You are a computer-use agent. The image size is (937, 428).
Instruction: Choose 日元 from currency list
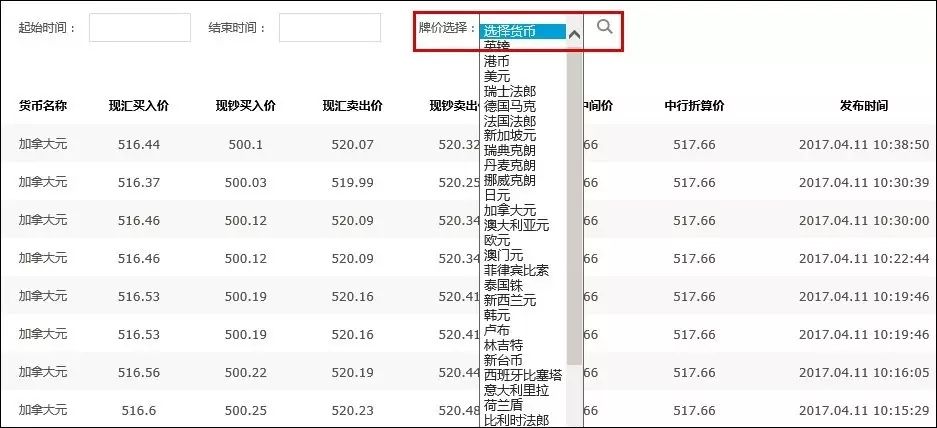[x=497, y=195]
